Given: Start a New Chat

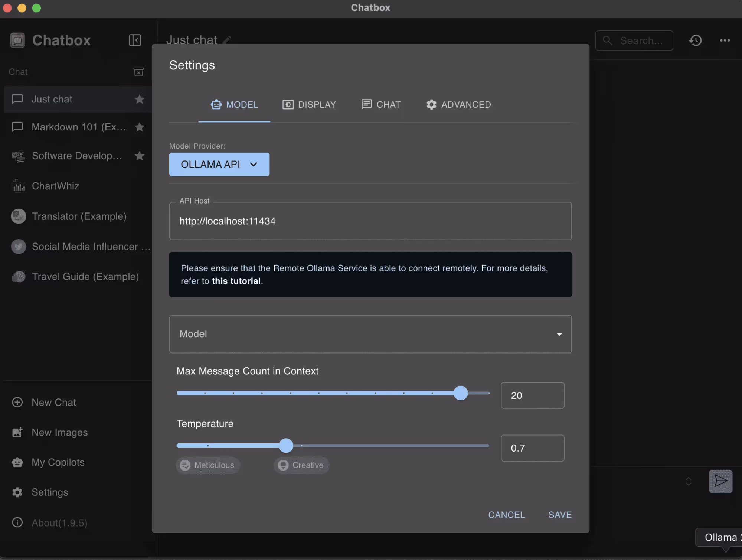Looking at the screenshot, I should coord(54,403).
